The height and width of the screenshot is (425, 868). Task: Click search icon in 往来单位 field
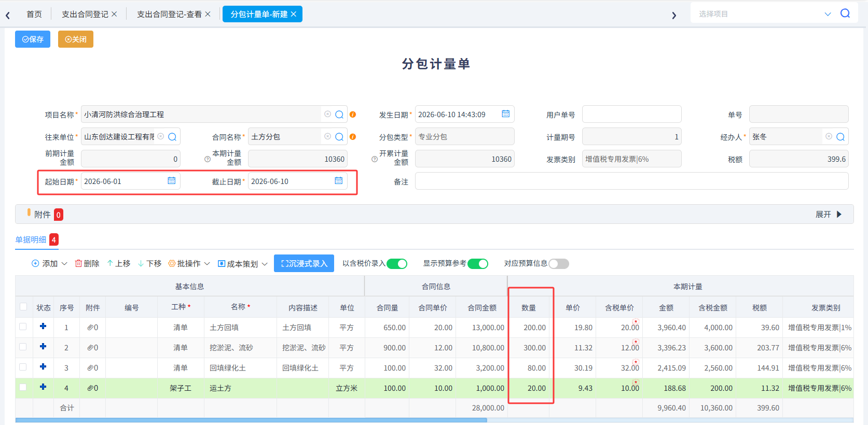172,137
